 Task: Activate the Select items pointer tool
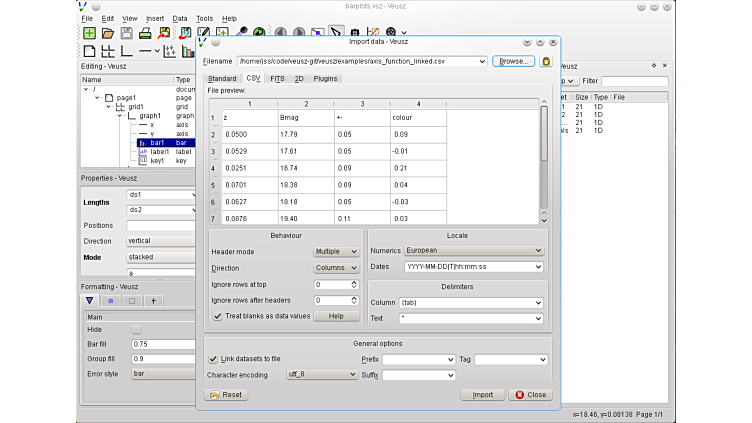coord(336,32)
